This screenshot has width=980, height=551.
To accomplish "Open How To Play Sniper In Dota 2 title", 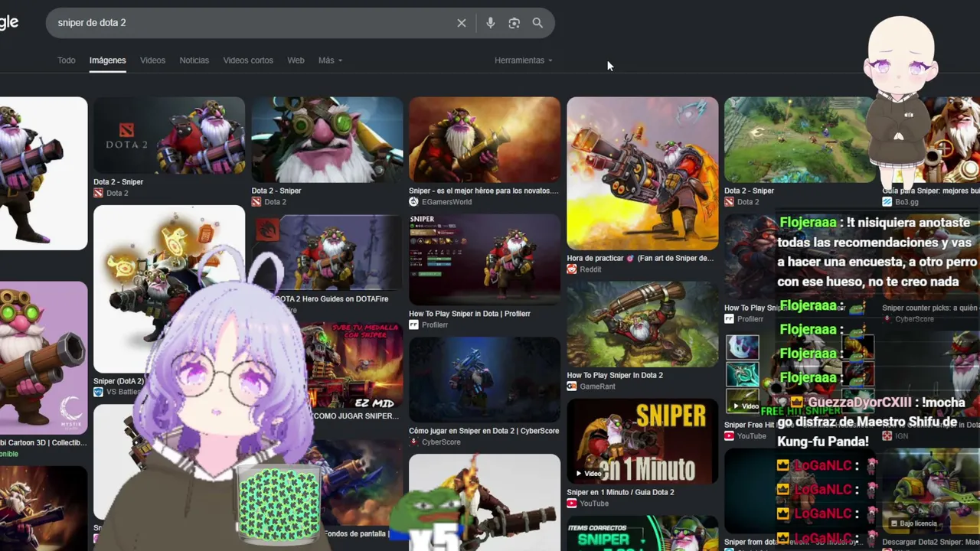I will tap(615, 375).
